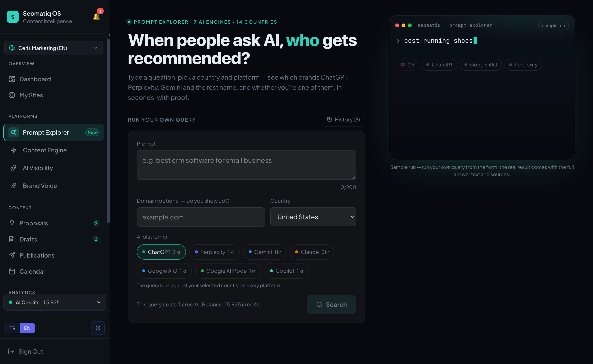Enable the Perplexity platform chip
The height and width of the screenshot is (364, 593).
(214, 252)
